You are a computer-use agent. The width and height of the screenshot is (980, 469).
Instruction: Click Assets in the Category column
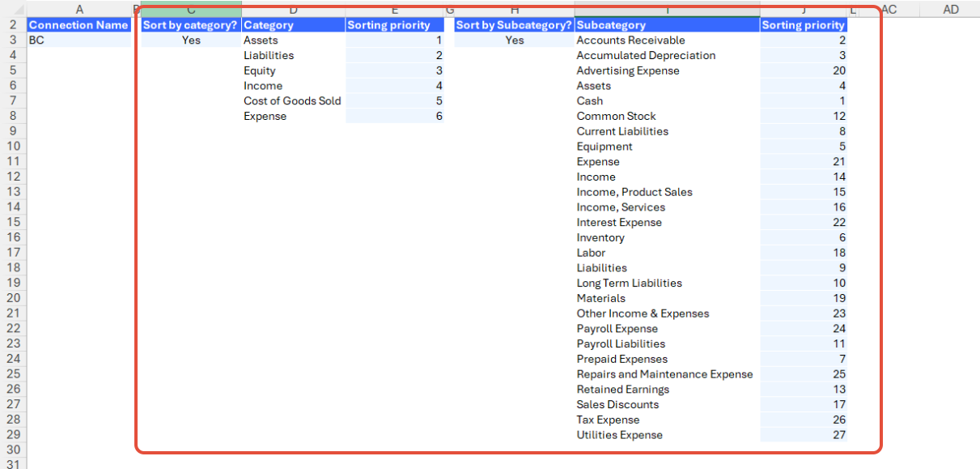[x=293, y=40]
